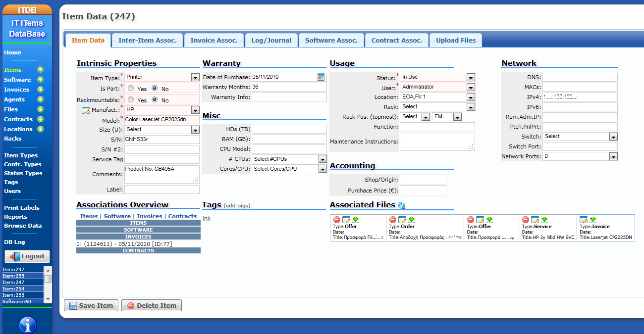This screenshot has height=334, width=644.
Task: Add new location via plus icon beside Locations
Action: coord(41,129)
